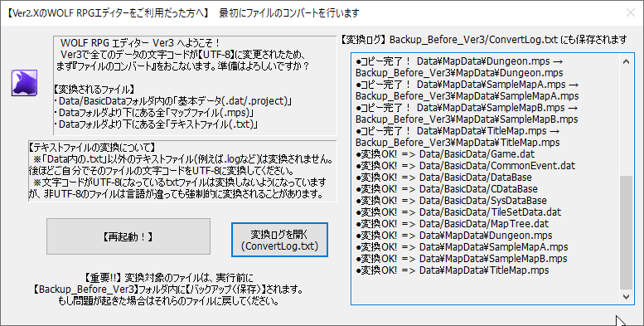Select log line 変換OK! Data/BasicData/Game.dat
Image resolution: width=644 pixels, height=326 pixels.
click(445, 154)
